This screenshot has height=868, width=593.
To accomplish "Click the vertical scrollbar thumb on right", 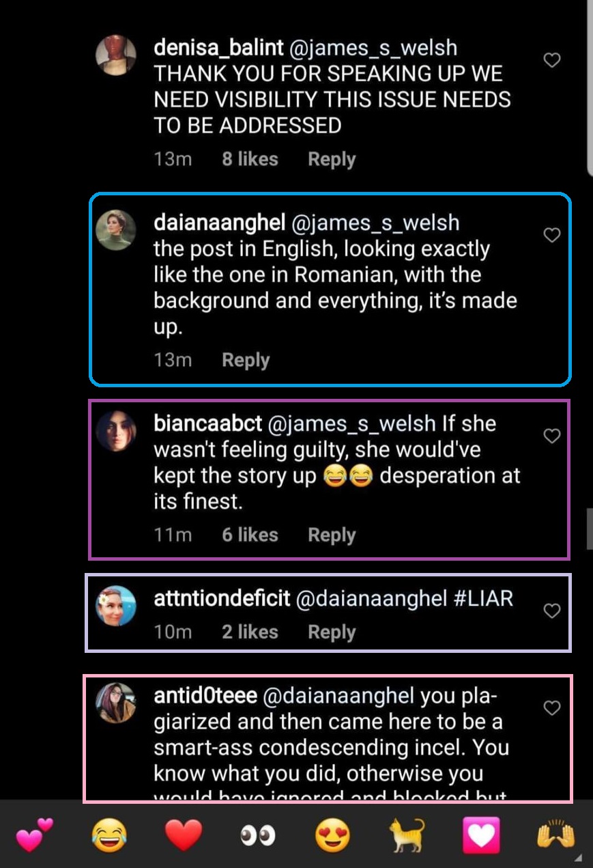I will click(x=590, y=528).
